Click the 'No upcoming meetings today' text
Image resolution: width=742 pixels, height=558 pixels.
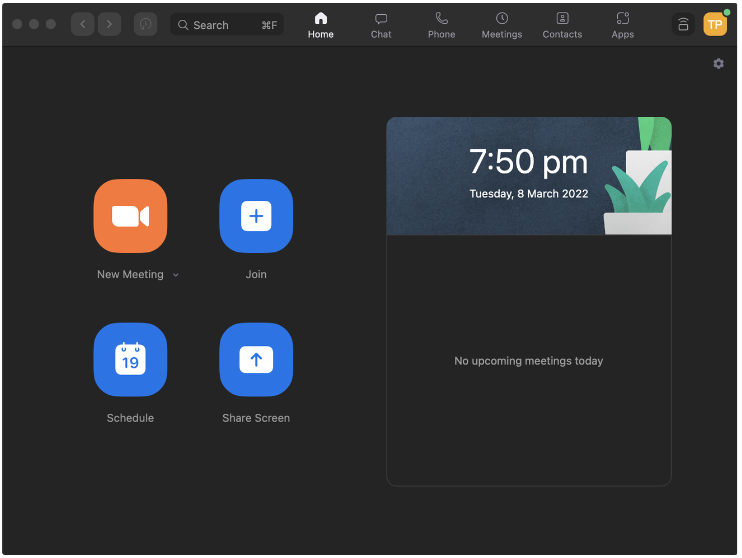[529, 361]
